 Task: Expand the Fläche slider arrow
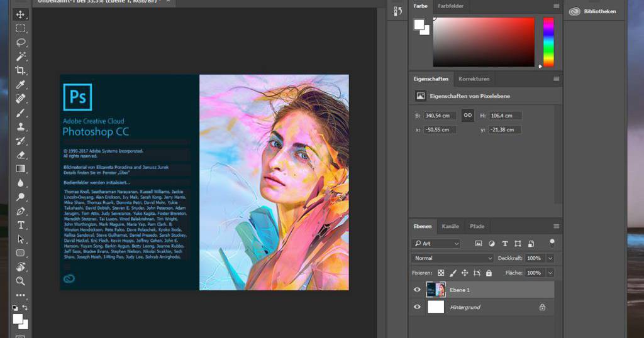click(x=550, y=273)
